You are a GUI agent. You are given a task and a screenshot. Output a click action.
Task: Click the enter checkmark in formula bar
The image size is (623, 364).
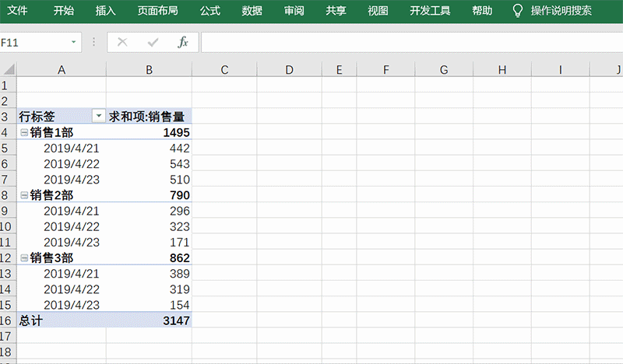click(153, 42)
